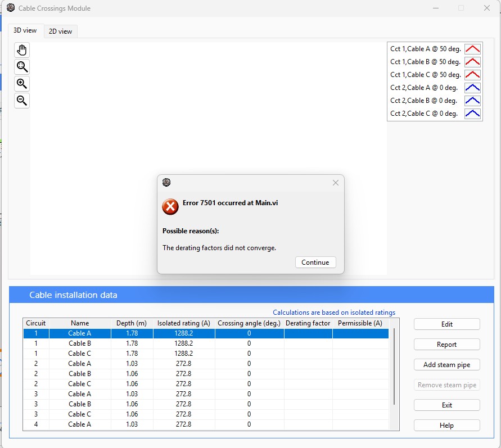Click the Remove steam pipe button
Image resolution: width=501 pixels, height=448 pixels.
446,385
